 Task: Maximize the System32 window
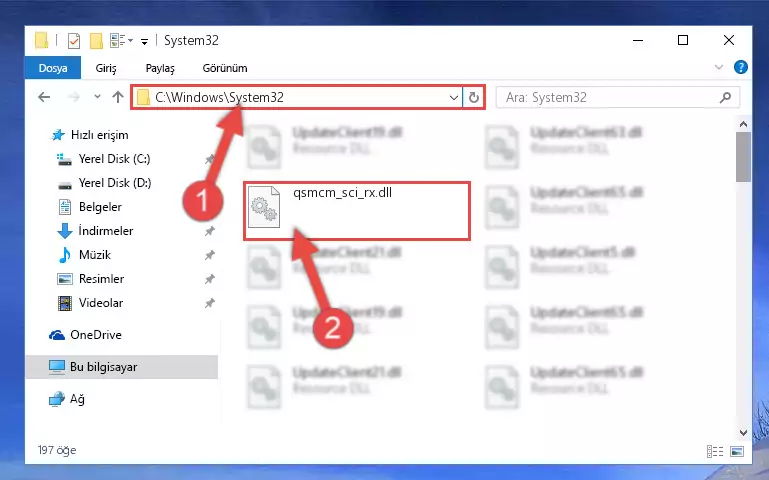[x=683, y=40]
